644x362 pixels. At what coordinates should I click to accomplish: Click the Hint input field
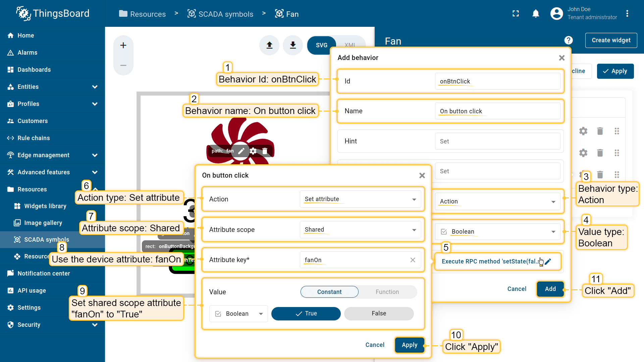pos(497,141)
